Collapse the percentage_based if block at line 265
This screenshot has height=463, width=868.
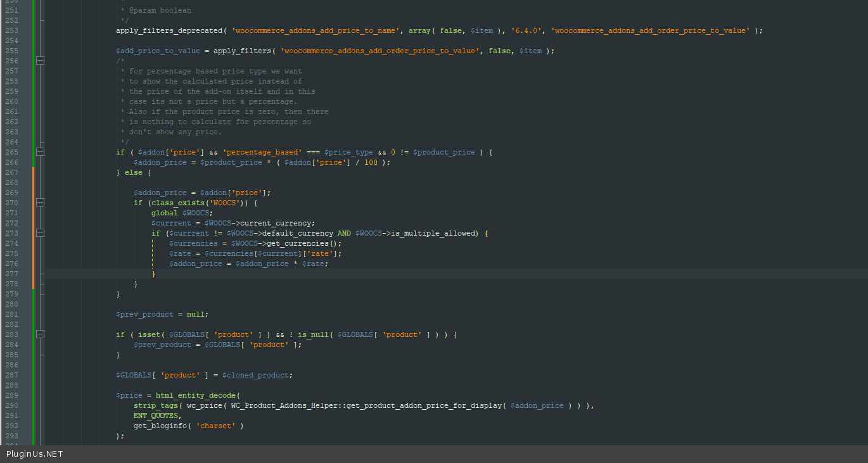(41, 152)
